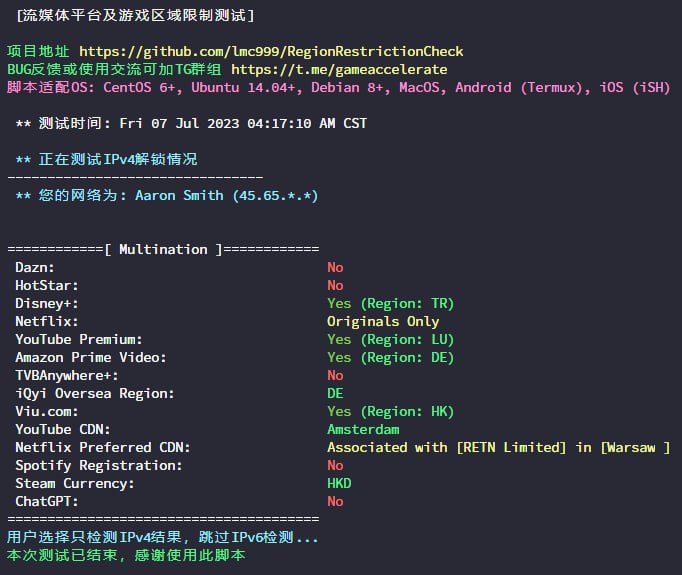Click the Steam Currency 'HKD' value
This screenshot has height=575, width=682.
coord(339,483)
